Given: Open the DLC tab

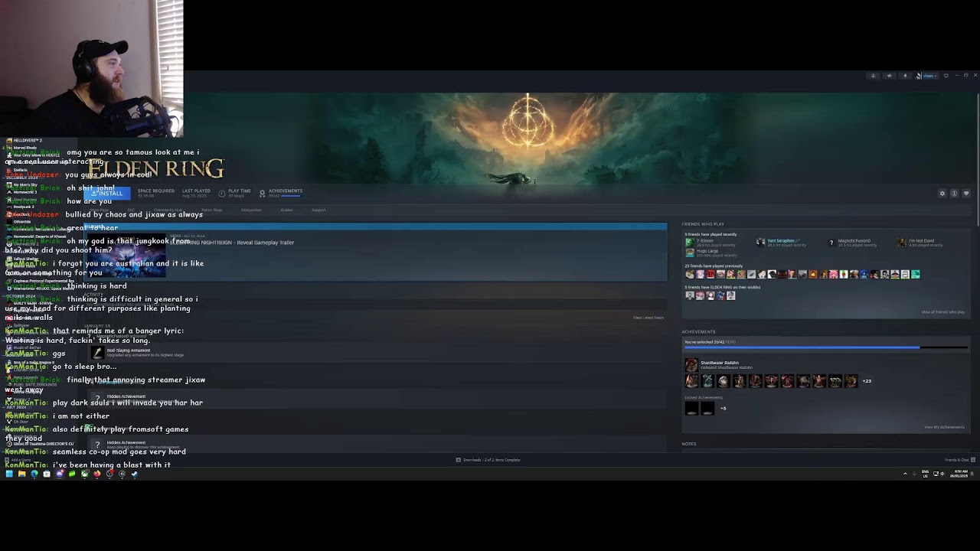Looking at the screenshot, I should [131, 210].
